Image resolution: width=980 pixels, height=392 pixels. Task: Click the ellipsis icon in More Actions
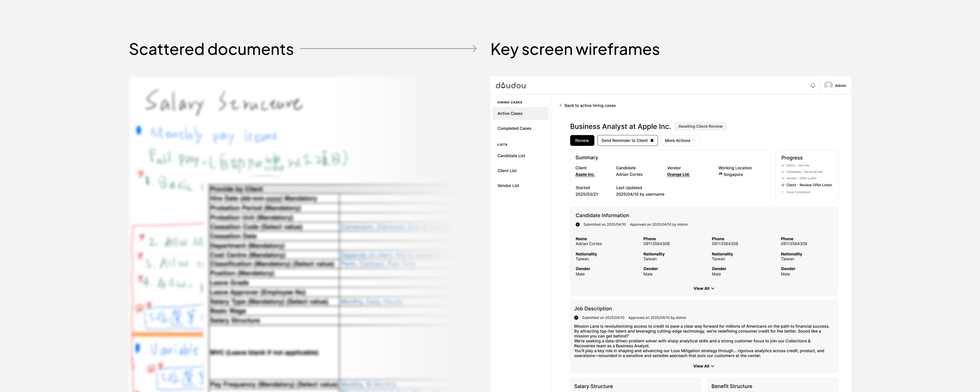coord(694,140)
